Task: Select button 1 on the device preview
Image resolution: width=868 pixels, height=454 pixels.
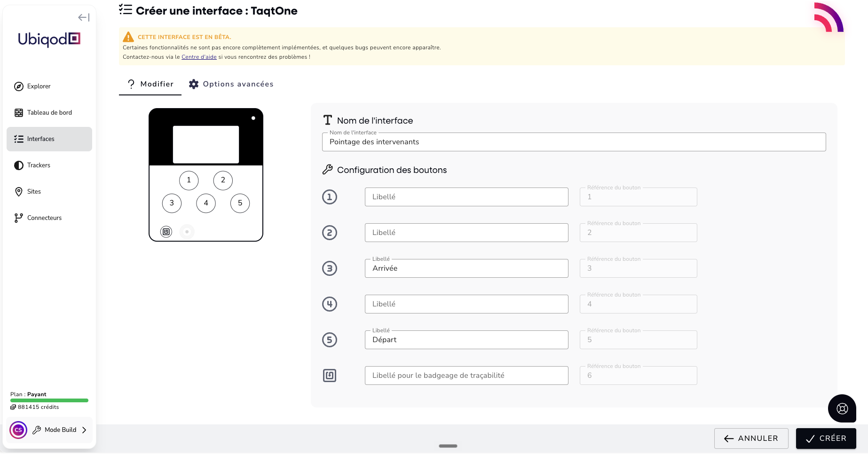Action: (189, 180)
